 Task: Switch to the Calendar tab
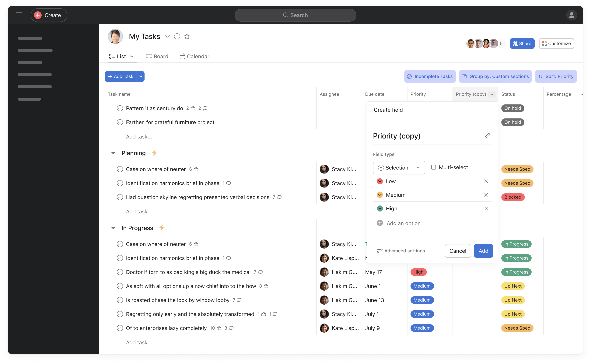194,56
